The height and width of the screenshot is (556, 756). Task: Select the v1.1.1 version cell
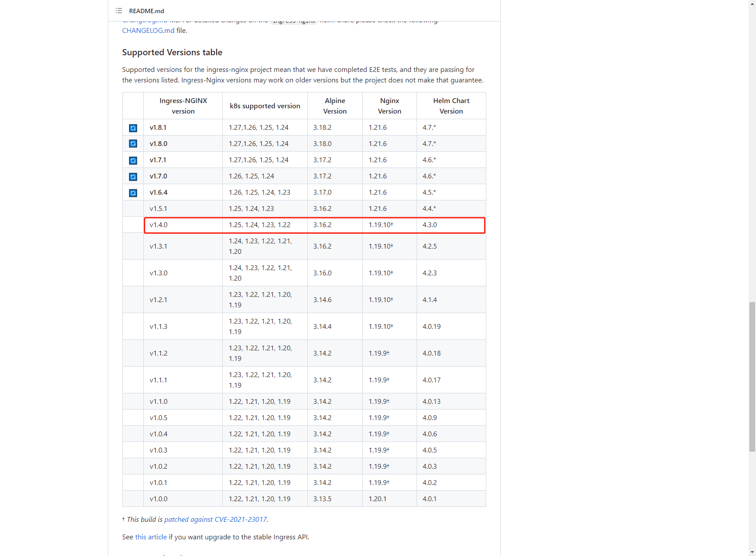pyautogui.click(x=183, y=380)
